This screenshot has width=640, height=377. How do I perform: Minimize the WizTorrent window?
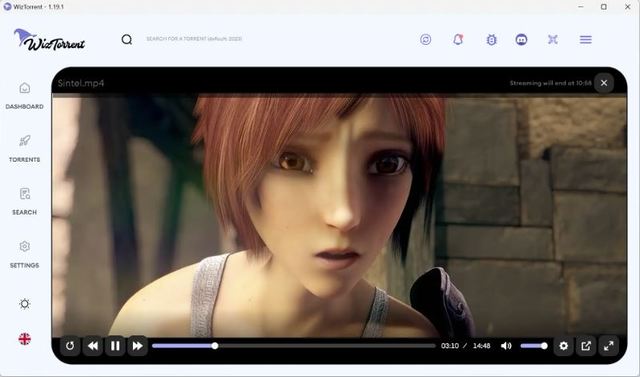click(580, 7)
